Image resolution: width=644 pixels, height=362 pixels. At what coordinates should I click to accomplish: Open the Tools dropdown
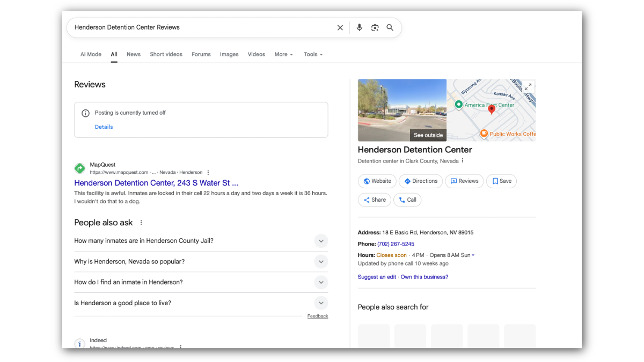pos(313,54)
